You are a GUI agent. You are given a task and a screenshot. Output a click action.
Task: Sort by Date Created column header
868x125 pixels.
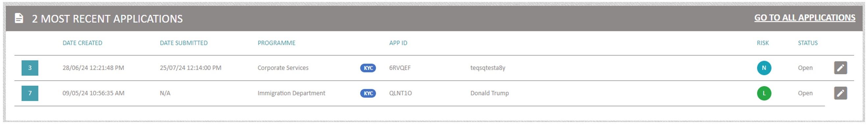[82, 43]
